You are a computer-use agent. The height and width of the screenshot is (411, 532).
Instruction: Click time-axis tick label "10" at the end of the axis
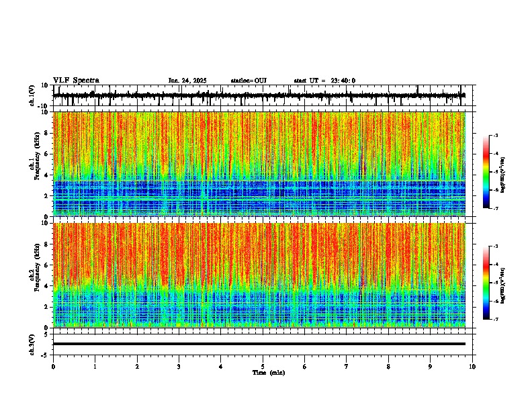[x=472, y=367]
